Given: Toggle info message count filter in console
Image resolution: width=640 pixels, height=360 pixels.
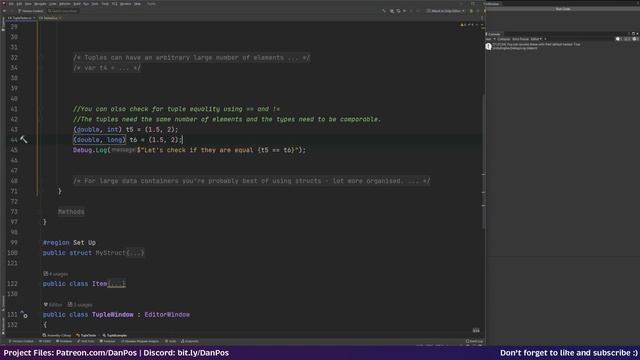Looking at the screenshot, I should pyautogui.click(x=619, y=39).
